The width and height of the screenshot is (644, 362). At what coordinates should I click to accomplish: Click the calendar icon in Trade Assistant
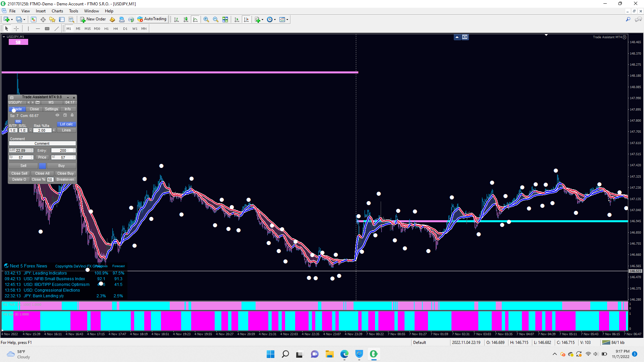click(x=65, y=115)
